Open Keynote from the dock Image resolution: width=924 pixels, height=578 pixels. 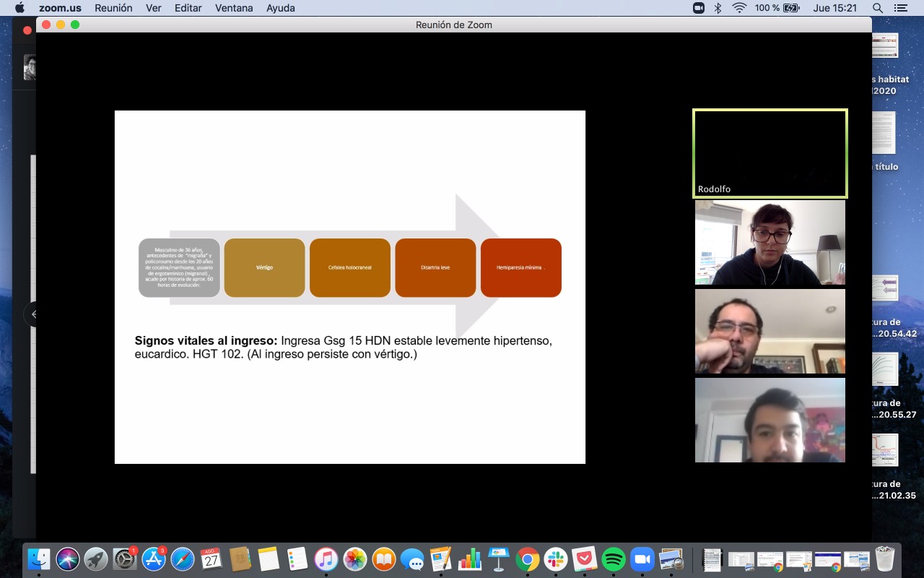click(499, 559)
